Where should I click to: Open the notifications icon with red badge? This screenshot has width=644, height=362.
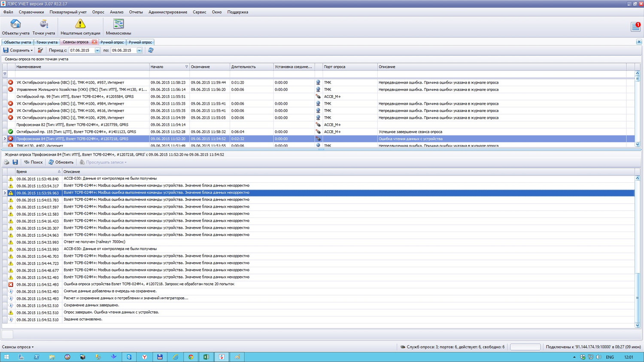[636, 27]
